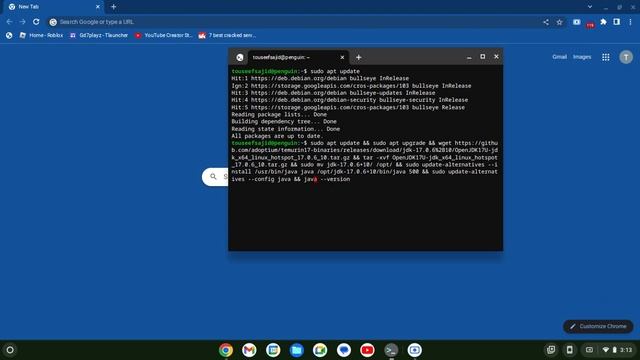
Task: Launch YouTube from the shelf
Action: click(x=367, y=350)
